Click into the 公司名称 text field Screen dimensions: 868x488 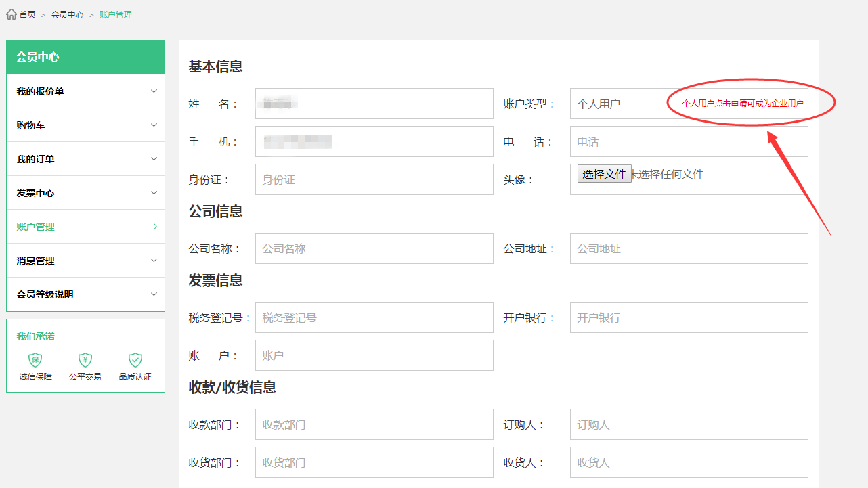374,248
